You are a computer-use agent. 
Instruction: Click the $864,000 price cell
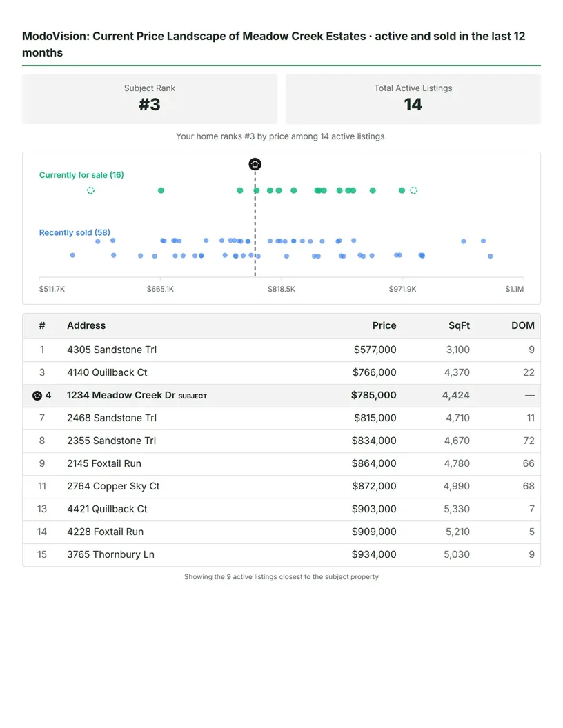[374, 463]
